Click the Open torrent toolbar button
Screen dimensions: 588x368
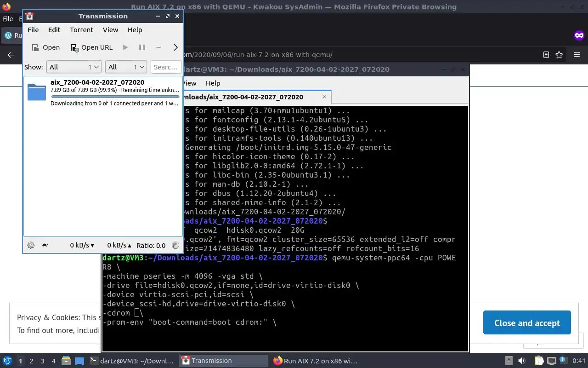(46, 47)
